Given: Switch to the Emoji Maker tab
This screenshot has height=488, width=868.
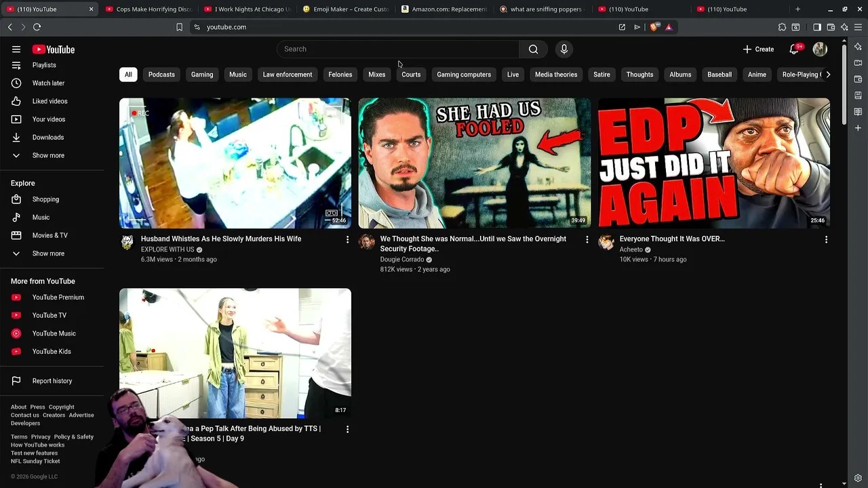Looking at the screenshot, I should [x=345, y=9].
